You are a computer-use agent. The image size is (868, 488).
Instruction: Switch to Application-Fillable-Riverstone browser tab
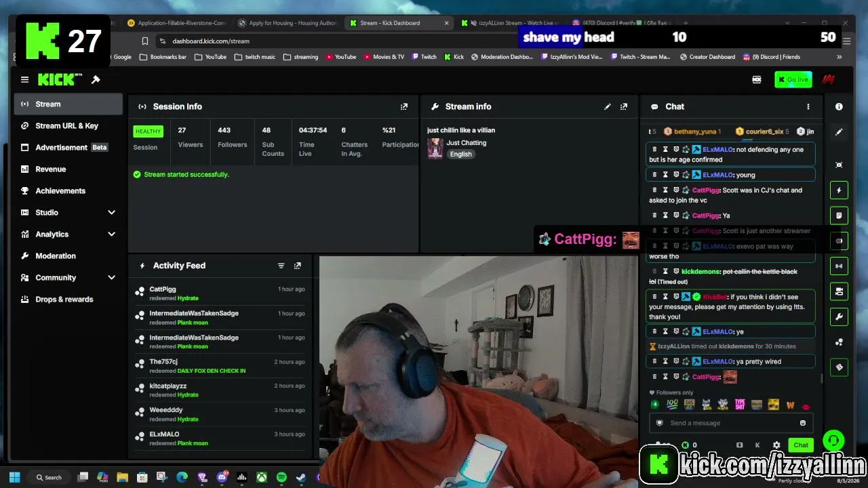click(x=176, y=23)
